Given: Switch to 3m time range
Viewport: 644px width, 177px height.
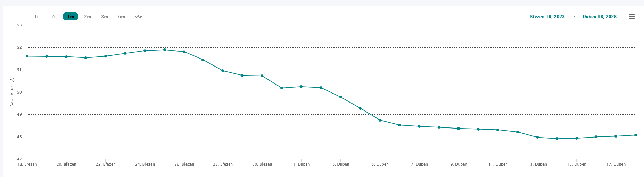Looking at the screenshot, I should [105, 17].
